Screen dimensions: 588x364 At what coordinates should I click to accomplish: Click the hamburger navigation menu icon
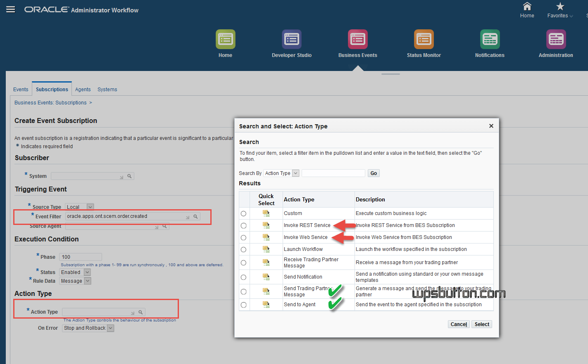[x=11, y=9]
